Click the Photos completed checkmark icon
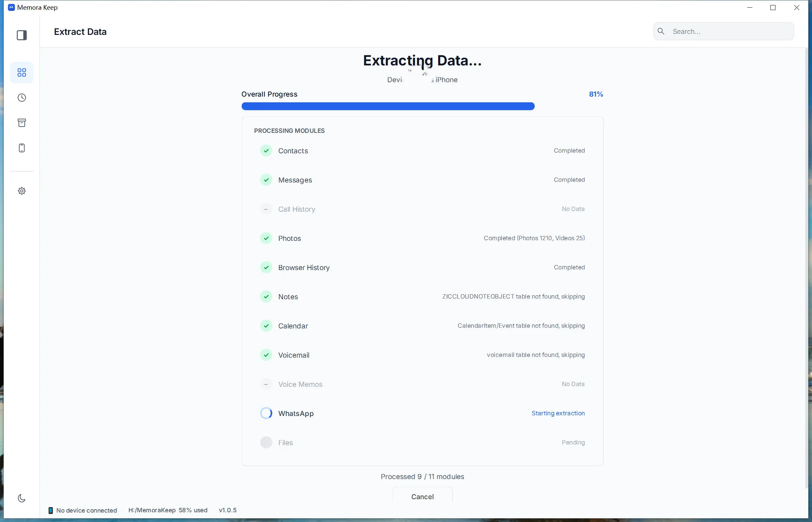This screenshot has width=812, height=522. pos(266,238)
